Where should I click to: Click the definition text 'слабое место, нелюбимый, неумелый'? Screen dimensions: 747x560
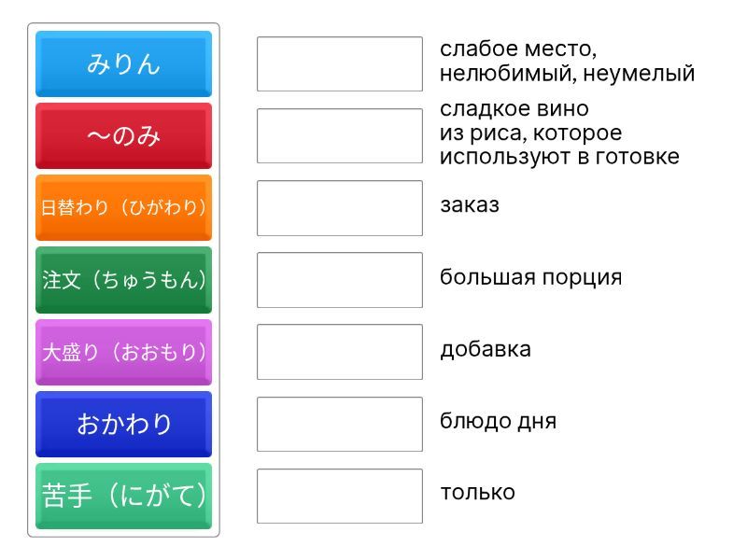tap(567, 61)
